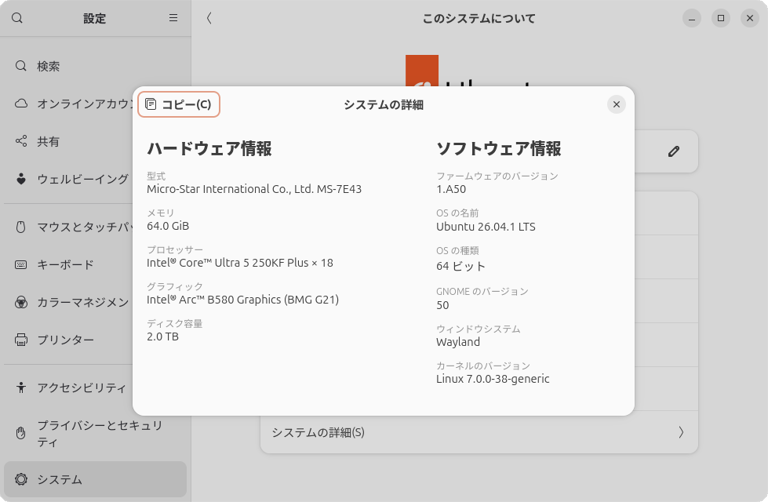Open the Settings hamburger menu
This screenshot has height=502, width=768.
pyautogui.click(x=173, y=18)
